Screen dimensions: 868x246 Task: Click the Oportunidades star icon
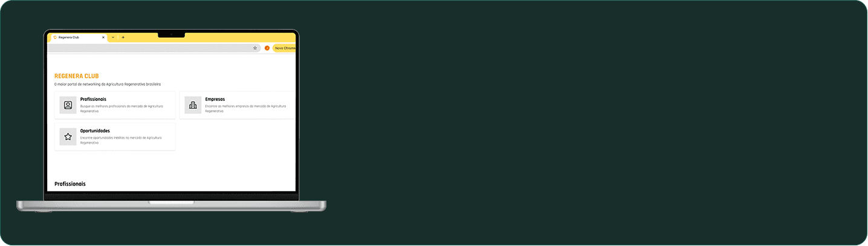68,137
